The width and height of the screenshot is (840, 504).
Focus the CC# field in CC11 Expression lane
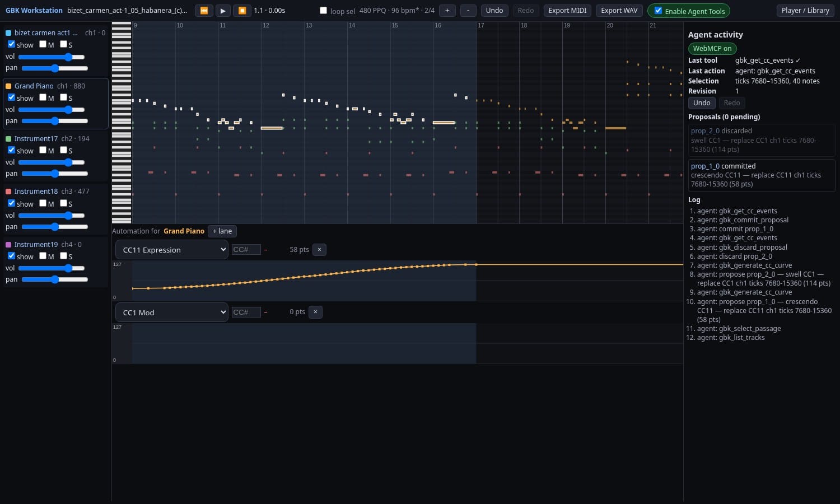(246, 250)
